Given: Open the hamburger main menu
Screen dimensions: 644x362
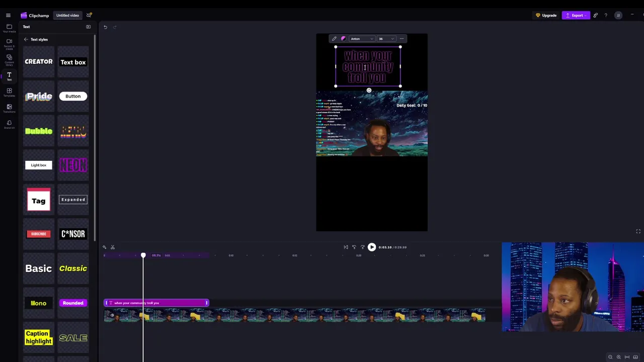Looking at the screenshot, I should pos(8,16).
